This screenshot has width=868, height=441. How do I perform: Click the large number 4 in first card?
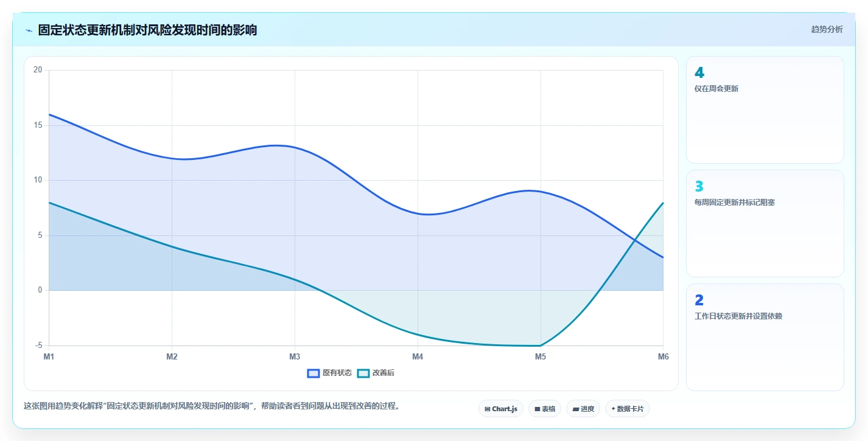(x=699, y=72)
